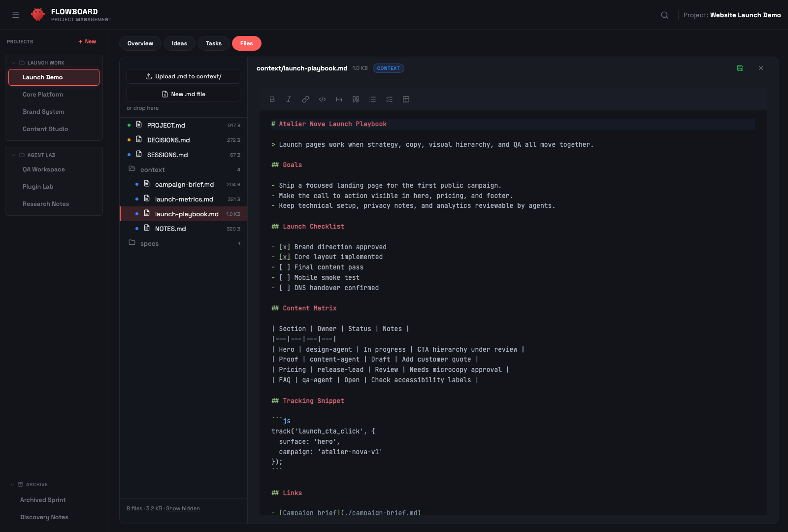The image size is (788, 532).
Task: Insert a link from editor toolbar
Action: pyautogui.click(x=305, y=99)
